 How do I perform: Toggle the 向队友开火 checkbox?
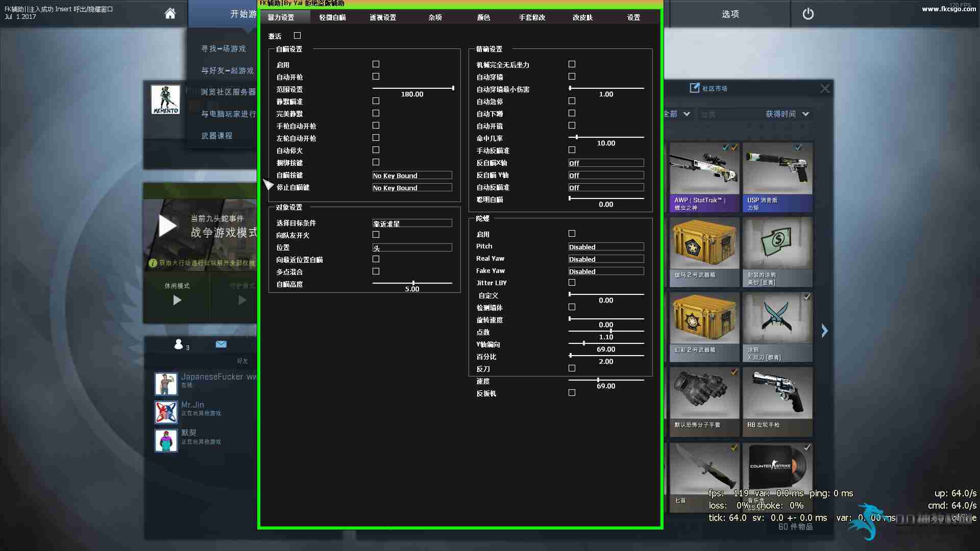tap(376, 235)
